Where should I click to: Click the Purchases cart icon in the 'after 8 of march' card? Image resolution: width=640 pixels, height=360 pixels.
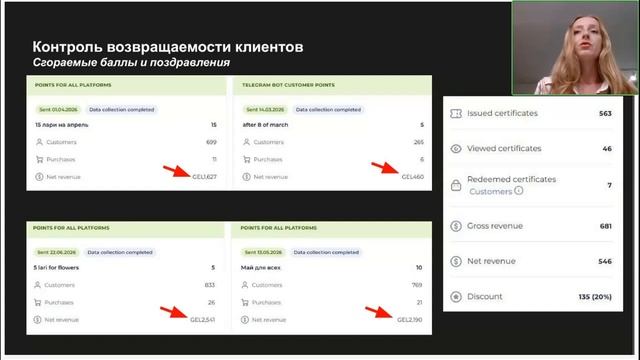247,160
